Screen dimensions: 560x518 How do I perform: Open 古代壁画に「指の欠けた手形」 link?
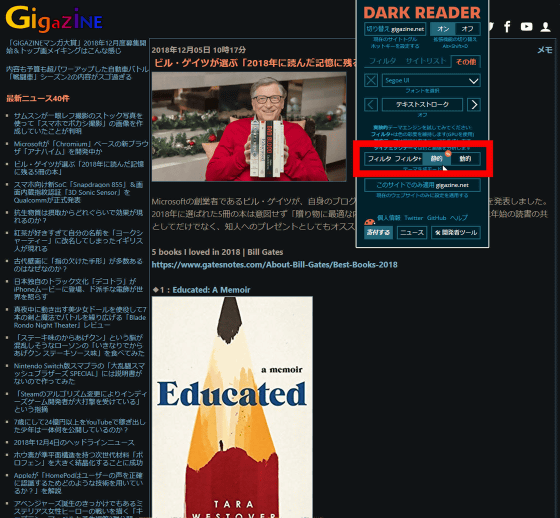click(x=78, y=265)
